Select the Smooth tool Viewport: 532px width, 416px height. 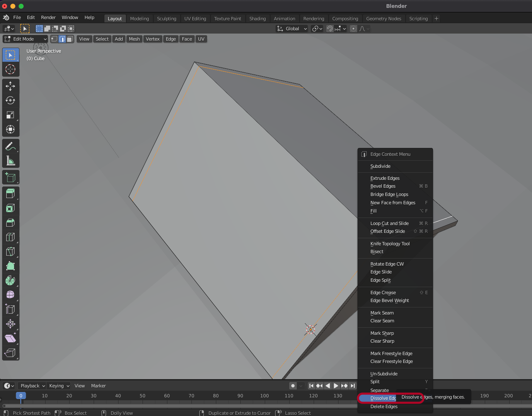click(x=10, y=295)
